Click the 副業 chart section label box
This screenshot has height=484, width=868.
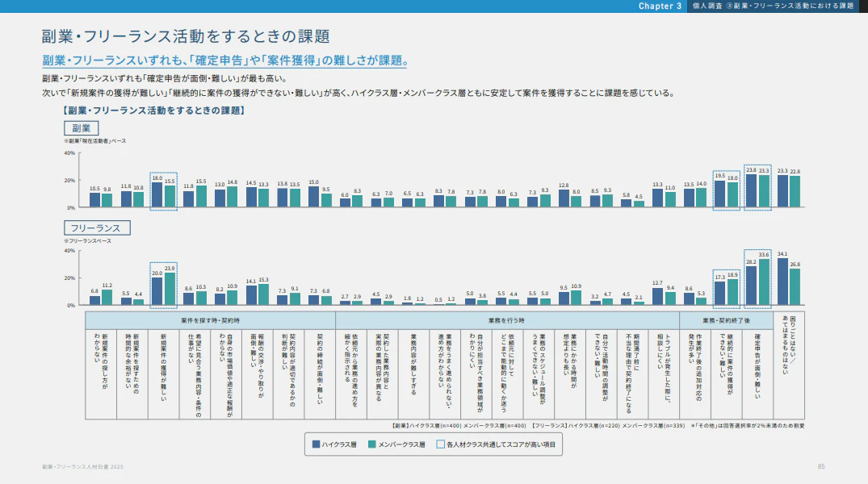[x=81, y=128]
